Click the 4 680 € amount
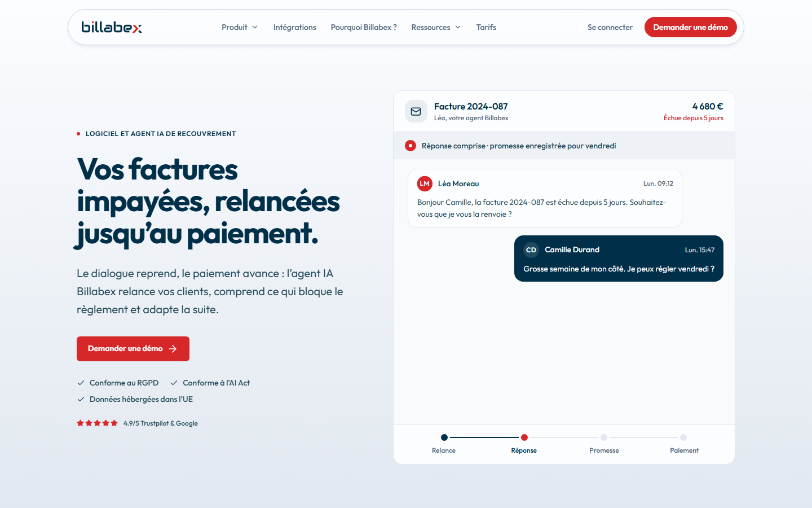Viewport: 812px width, 508px height. point(708,106)
